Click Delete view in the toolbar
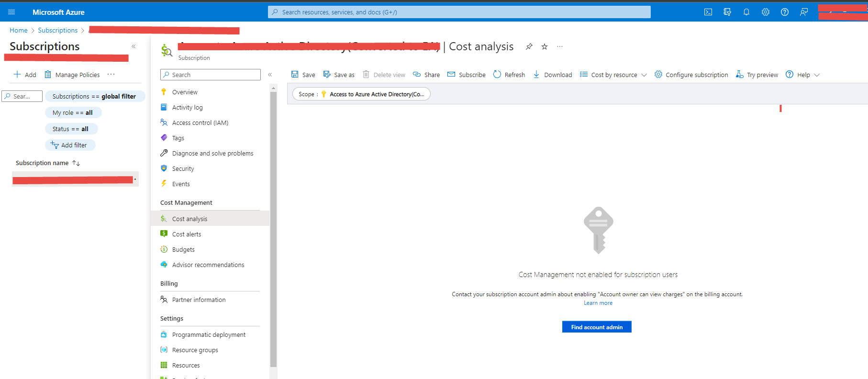The image size is (868, 379). 384,75
